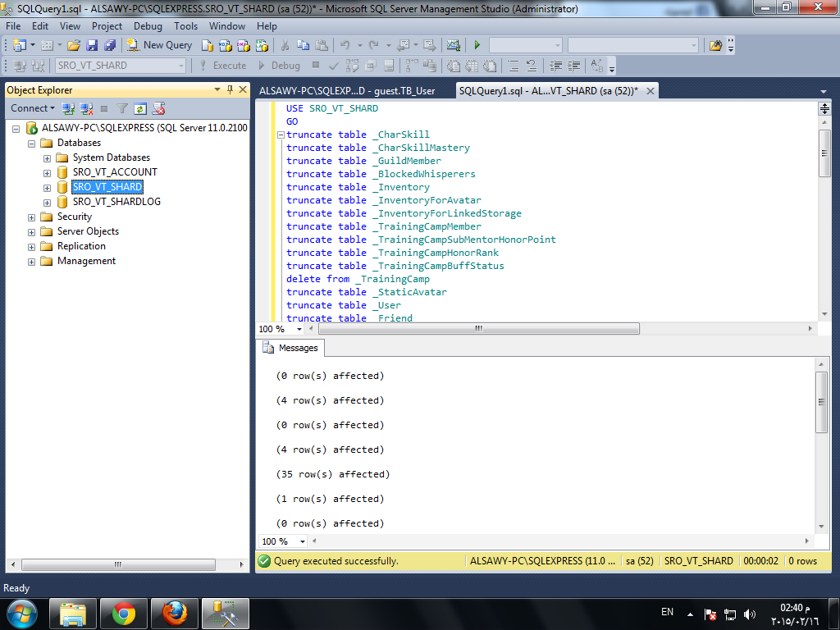
Task: Click Connect Object Explorer icon
Action: pyautogui.click(x=67, y=109)
